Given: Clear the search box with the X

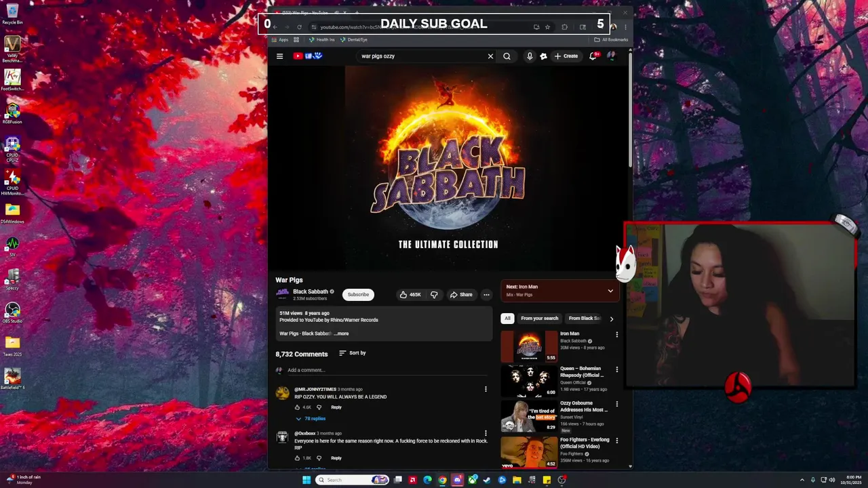Looking at the screenshot, I should point(490,56).
